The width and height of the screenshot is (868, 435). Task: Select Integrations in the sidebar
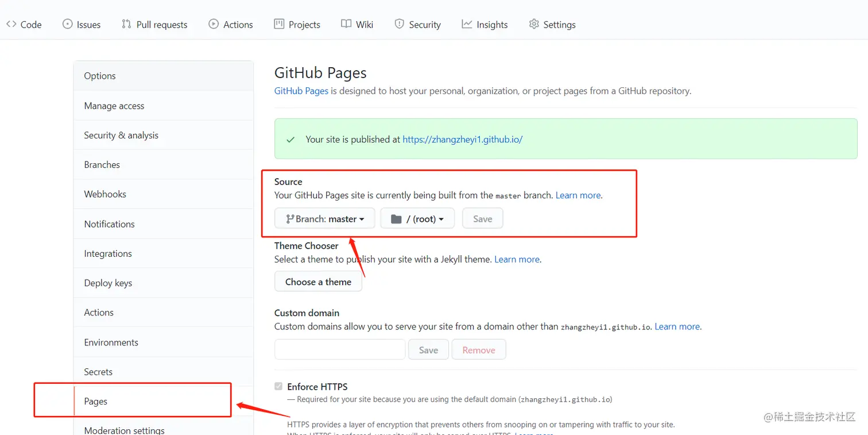coord(164,253)
